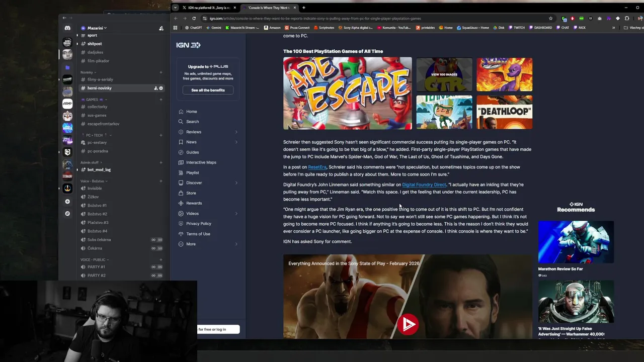This screenshot has height=362, width=644.
Task: Click the ign.com address bar
Action: click(377, 19)
